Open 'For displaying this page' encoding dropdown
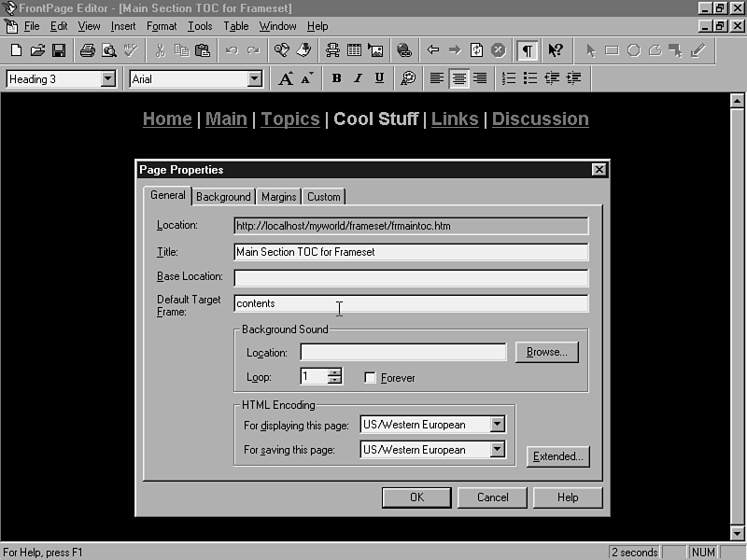 tap(498, 425)
